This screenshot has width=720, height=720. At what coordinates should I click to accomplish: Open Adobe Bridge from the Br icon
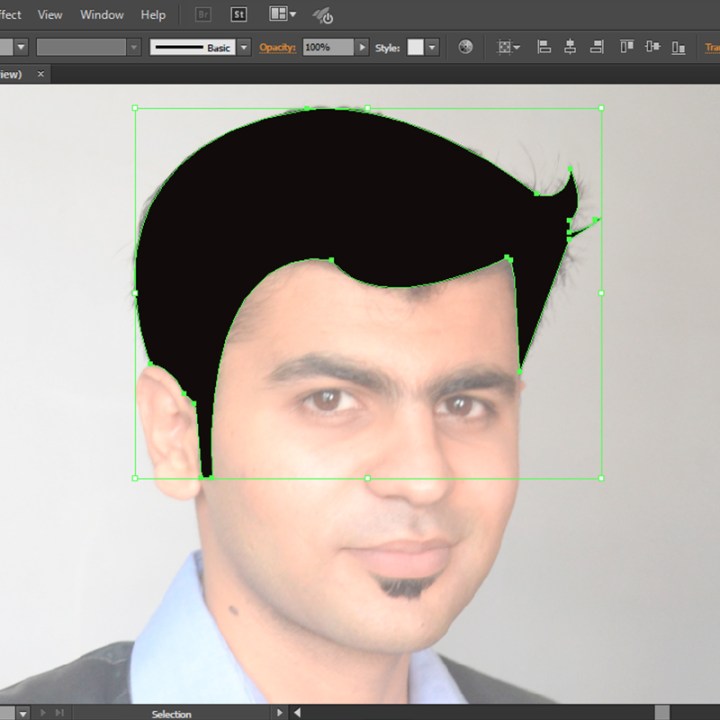point(203,15)
